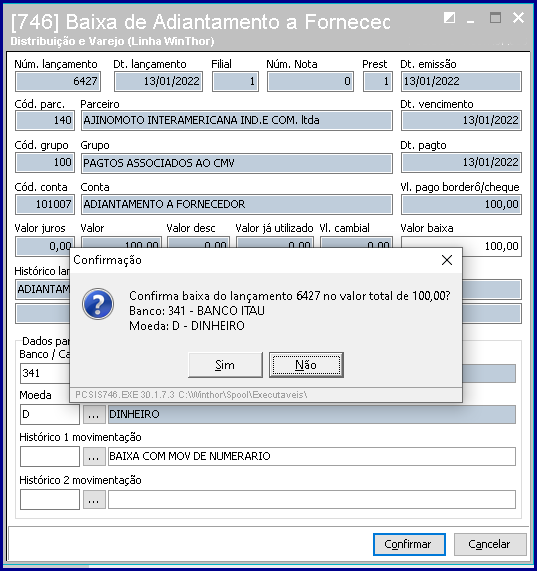Click the Histórico 2 movimentação description field
Viewport: 537px width, 571px height.
click(312, 499)
